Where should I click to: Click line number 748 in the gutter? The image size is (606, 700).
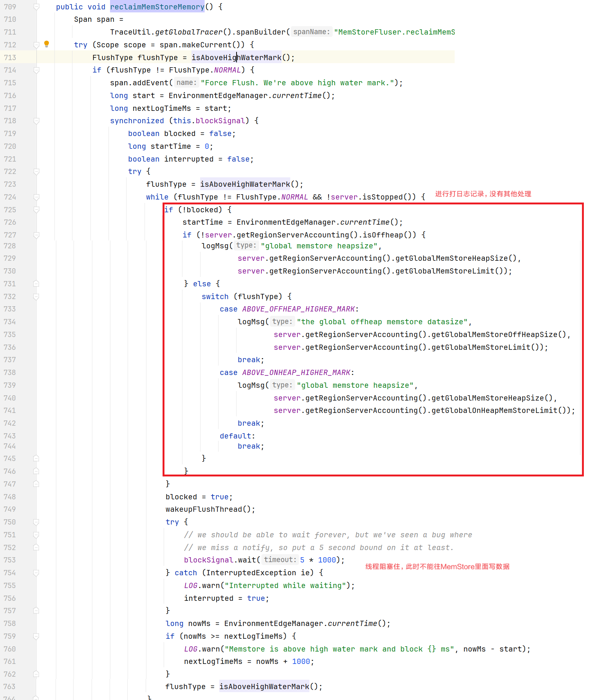pyautogui.click(x=10, y=497)
